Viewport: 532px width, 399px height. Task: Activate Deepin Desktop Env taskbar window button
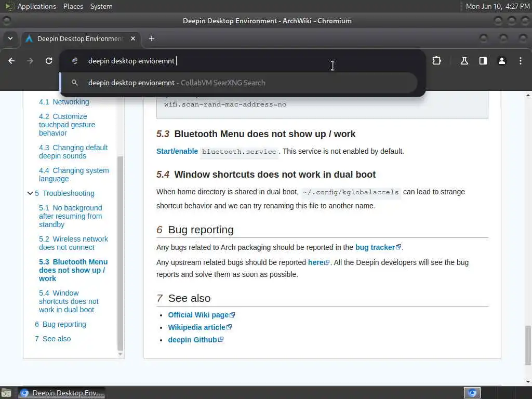point(61,393)
